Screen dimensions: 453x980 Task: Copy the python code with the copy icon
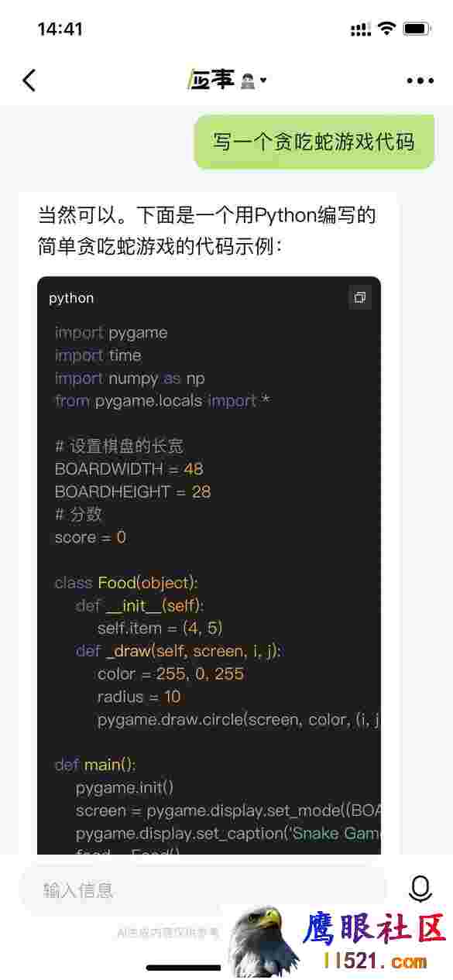point(360,297)
